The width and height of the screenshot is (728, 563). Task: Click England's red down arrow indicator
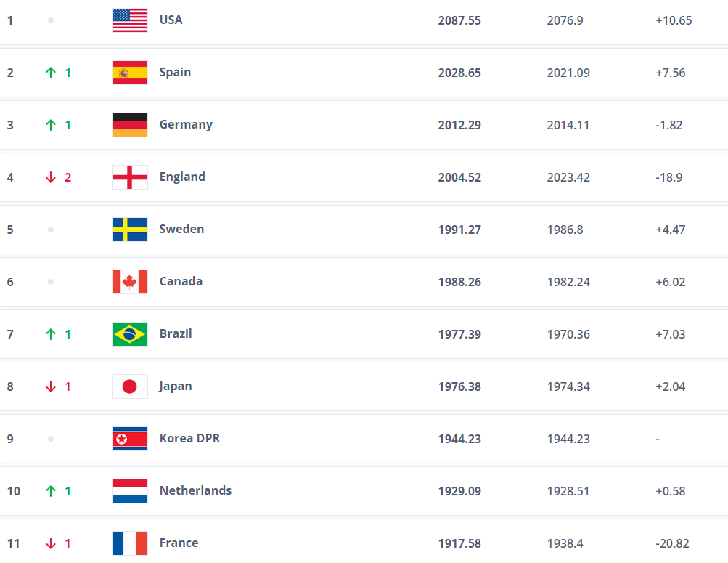tap(51, 177)
